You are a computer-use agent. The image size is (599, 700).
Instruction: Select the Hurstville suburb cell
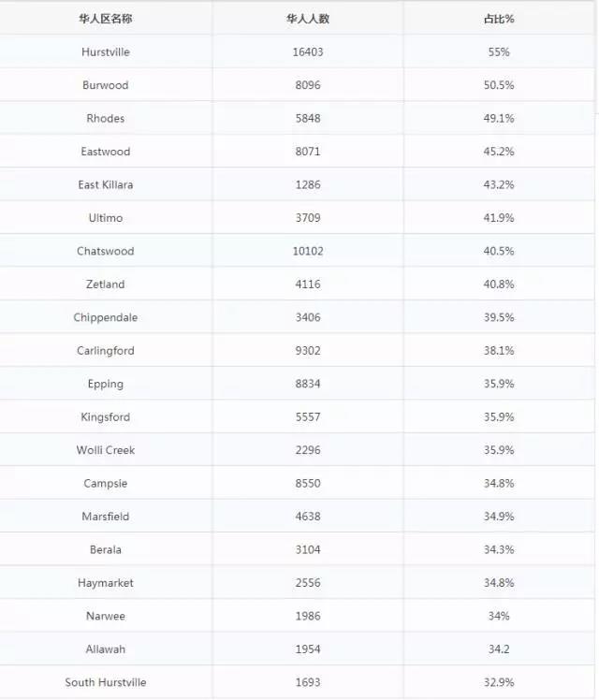(106, 51)
